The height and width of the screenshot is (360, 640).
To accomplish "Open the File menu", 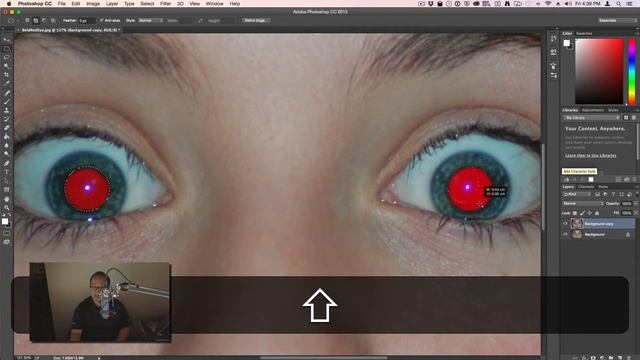I will 62,4.
